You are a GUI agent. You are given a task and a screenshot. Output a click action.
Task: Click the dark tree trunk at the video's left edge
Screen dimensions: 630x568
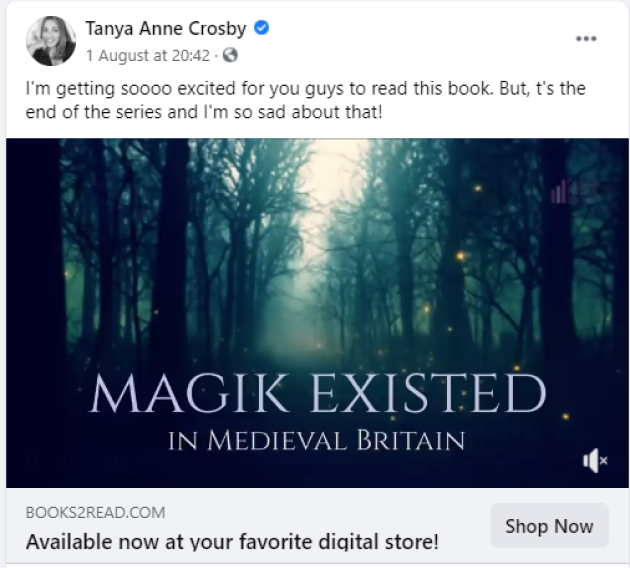click(x=34, y=313)
